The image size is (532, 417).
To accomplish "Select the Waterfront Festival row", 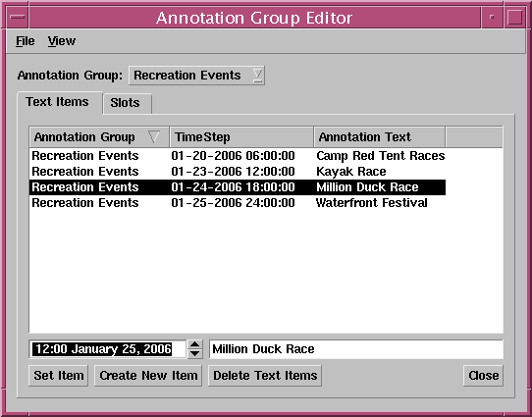I will click(x=238, y=203).
